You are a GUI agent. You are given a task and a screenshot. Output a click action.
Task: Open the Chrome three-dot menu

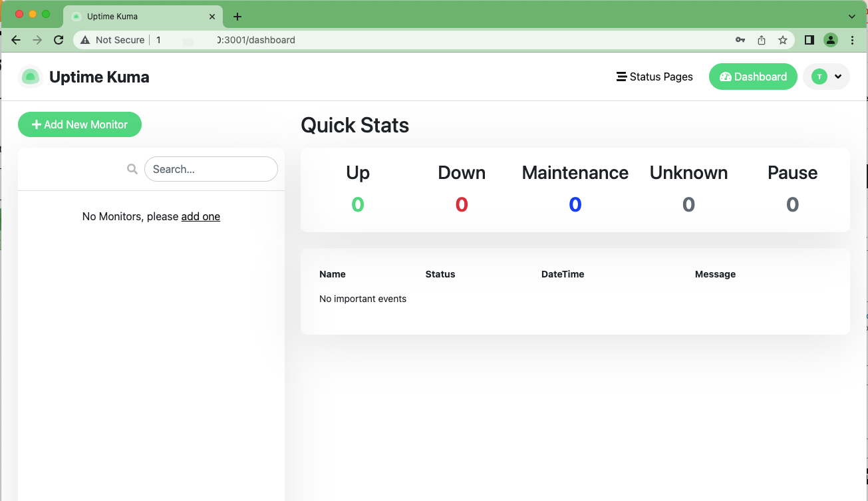(853, 40)
